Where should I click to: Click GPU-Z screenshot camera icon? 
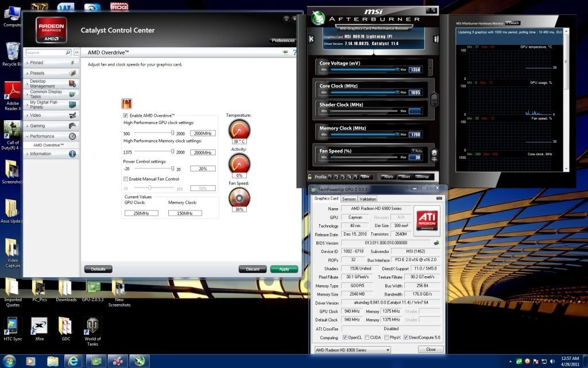click(439, 198)
